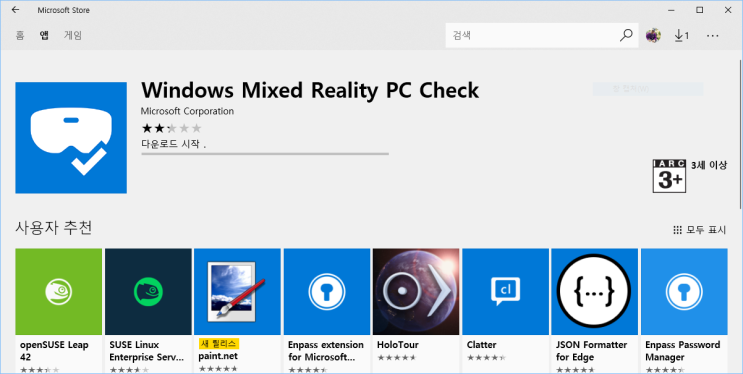Image resolution: width=743 pixels, height=374 pixels.
Task: Open the 게임 tab
Action: point(73,35)
